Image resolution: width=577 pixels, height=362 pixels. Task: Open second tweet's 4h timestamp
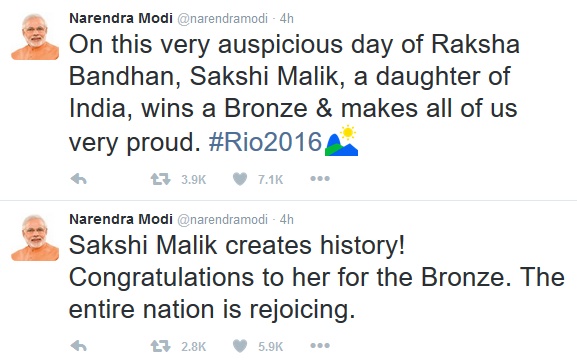pos(287,220)
